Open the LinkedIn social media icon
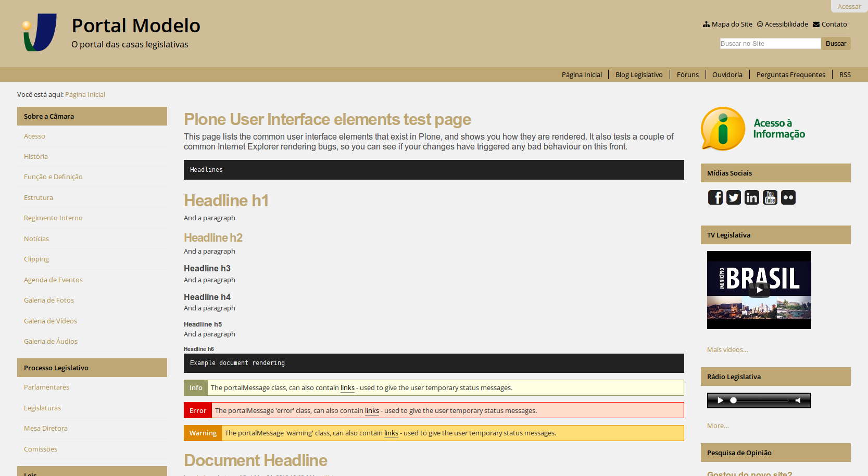The width and height of the screenshot is (868, 476). (751, 197)
